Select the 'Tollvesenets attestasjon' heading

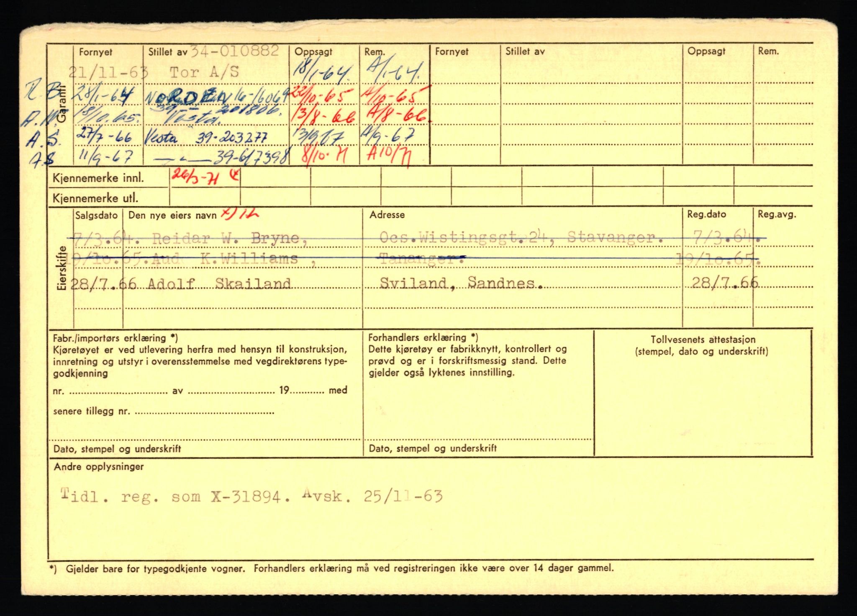703,340
